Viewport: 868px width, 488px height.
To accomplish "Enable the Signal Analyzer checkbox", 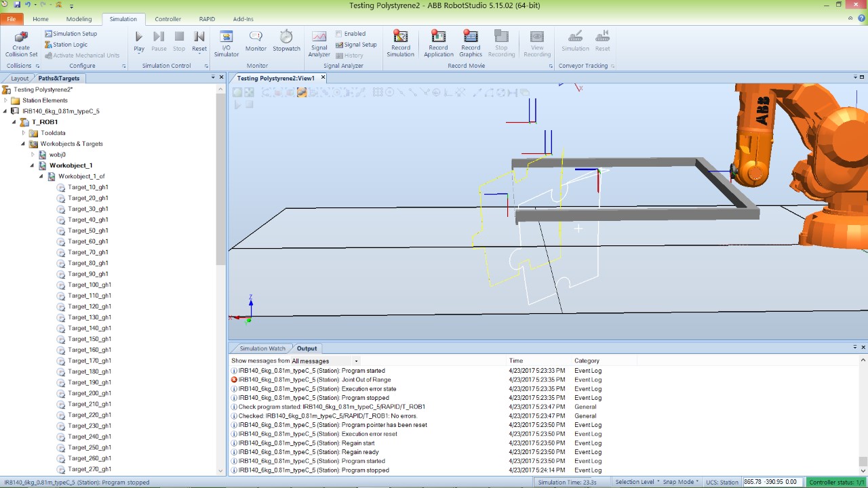I will tap(339, 34).
